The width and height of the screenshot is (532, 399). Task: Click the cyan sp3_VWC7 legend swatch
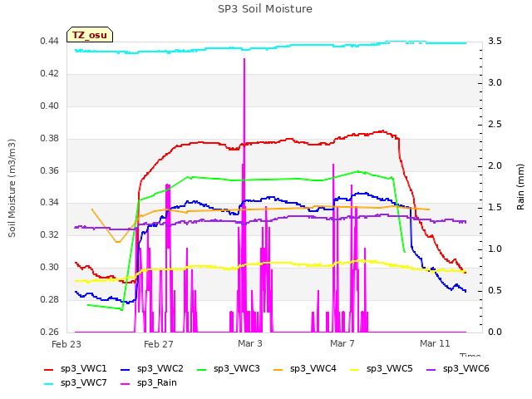49,384
